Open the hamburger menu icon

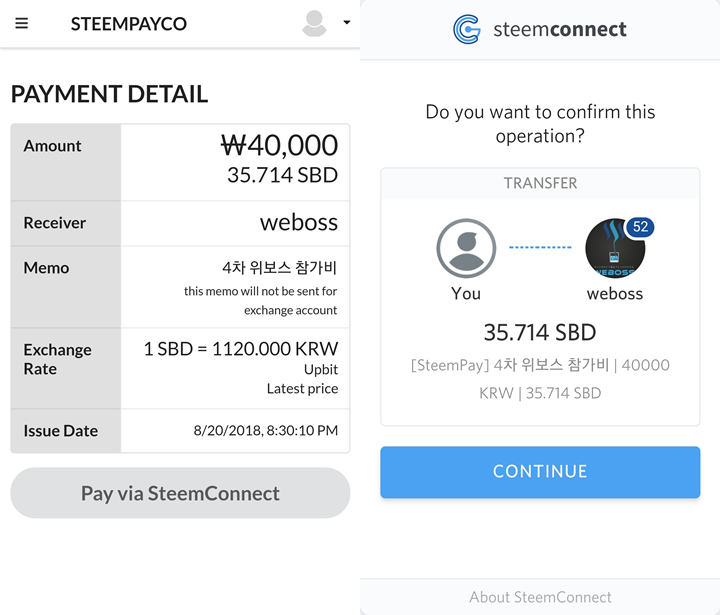22,23
